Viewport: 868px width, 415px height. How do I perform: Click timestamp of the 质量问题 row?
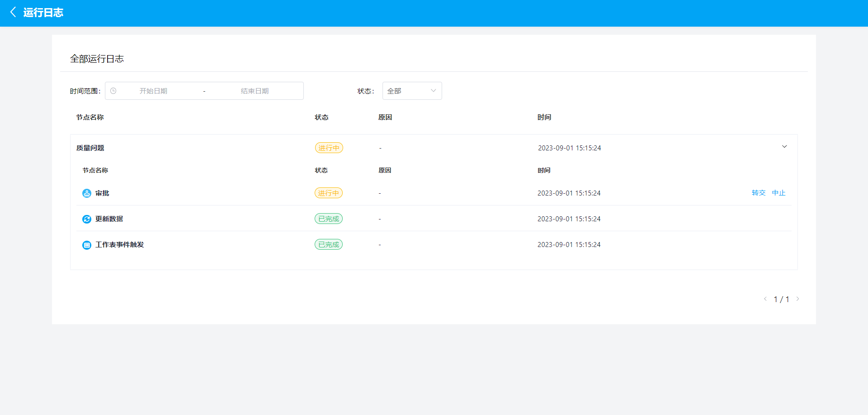pos(570,148)
